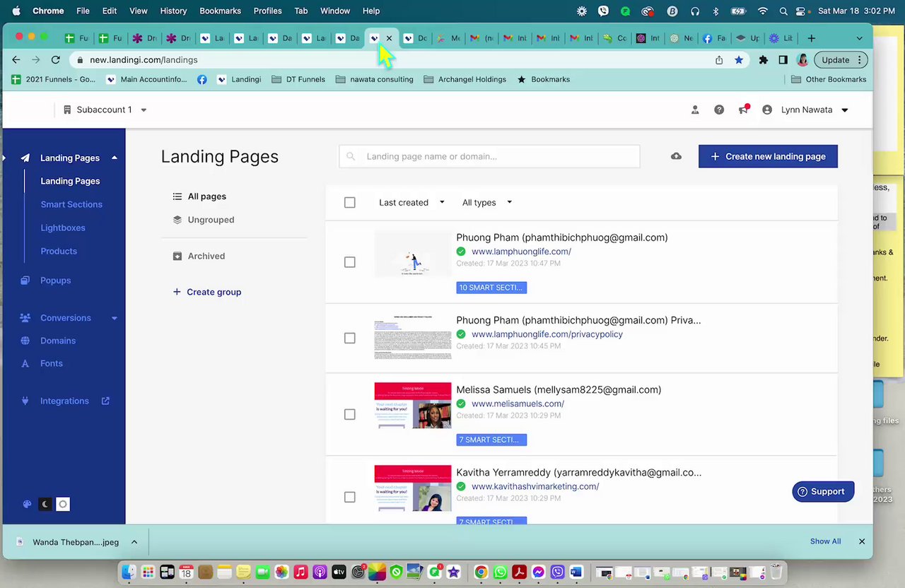Viewport: 905px width, 588px height.
Task: Open the Chrome Update menu button
Action: (840, 60)
